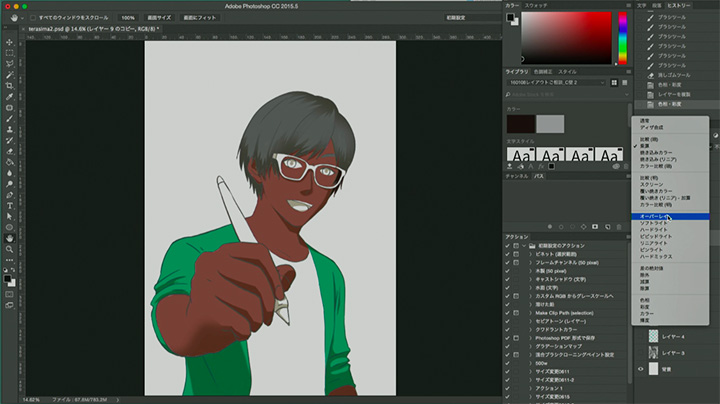This screenshot has width=720, height=404.
Task: Select the Zoom tool
Action: (x=9, y=249)
